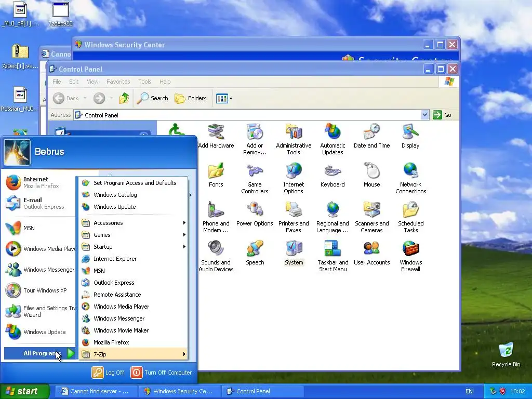Open E-mail Outlook Express pinned item
The width and height of the screenshot is (532, 399).
point(40,203)
